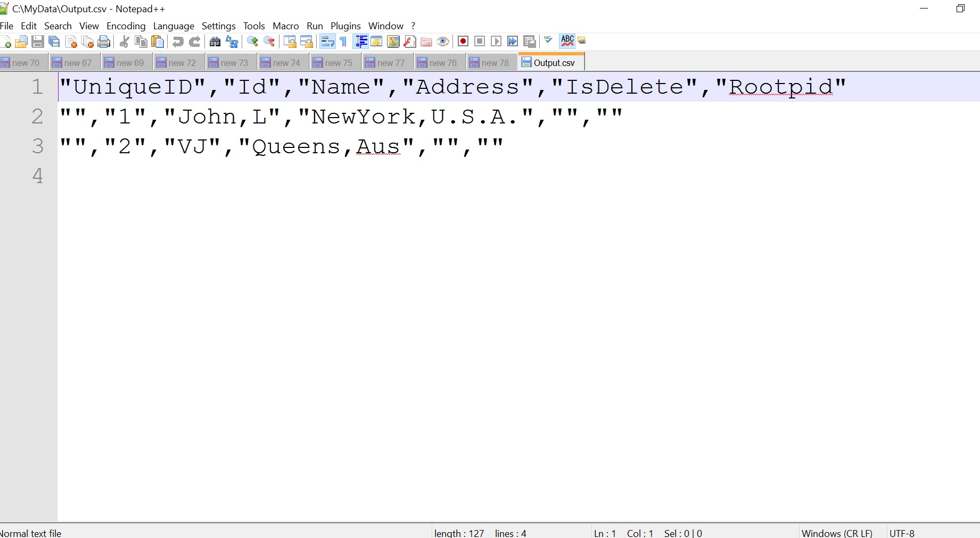Start recording a macro
This screenshot has width=980, height=538.
463,42
